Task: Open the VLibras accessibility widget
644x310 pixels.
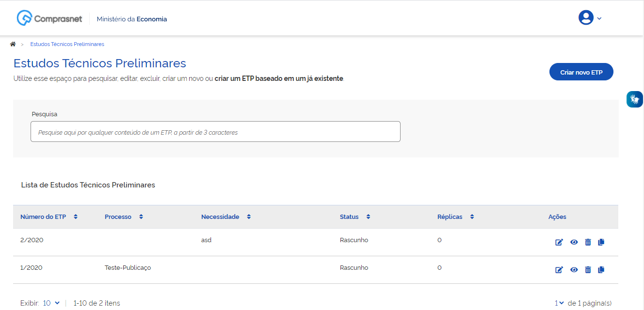Action: 634,99
